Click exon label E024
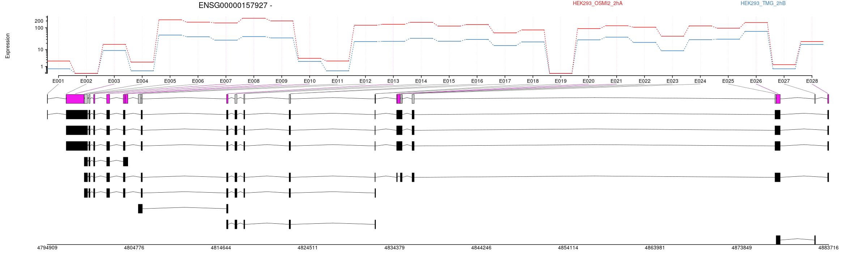 [700, 81]
